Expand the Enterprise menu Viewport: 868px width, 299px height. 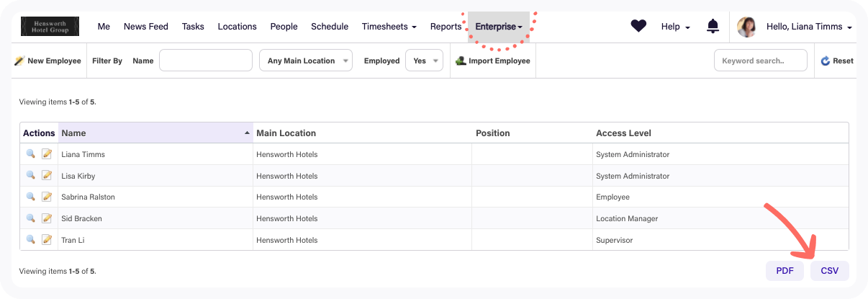[x=499, y=27]
